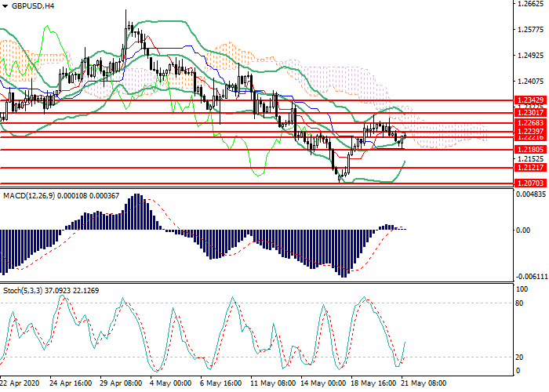Click the 22 Apr 2020 date label
This screenshot has width=549, height=392.
pos(21,384)
